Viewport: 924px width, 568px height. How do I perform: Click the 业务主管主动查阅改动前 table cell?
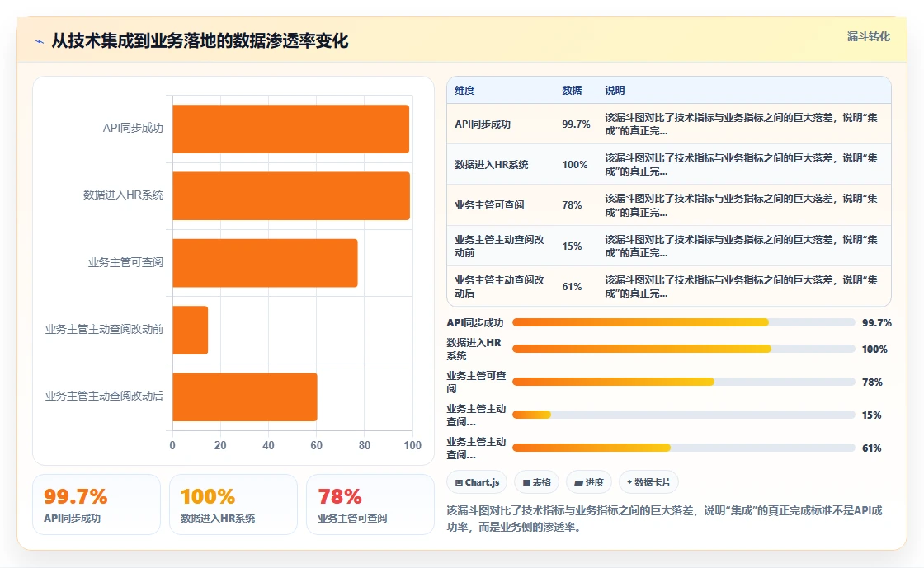click(500, 246)
